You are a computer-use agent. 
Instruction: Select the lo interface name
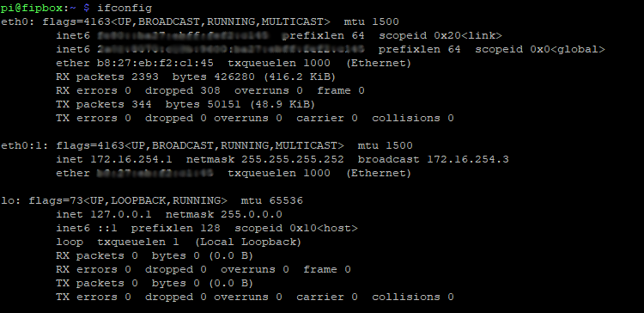pyautogui.click(x=10, y=200)
